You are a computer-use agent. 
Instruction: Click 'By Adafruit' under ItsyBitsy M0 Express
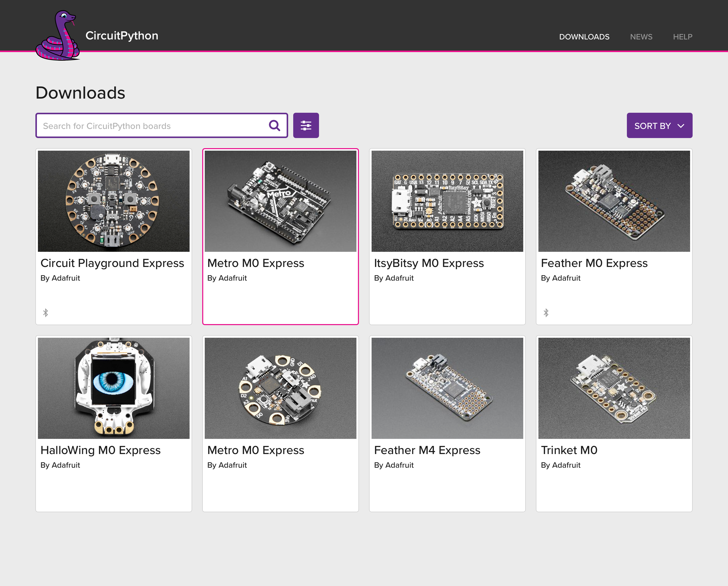[x=394, y=278]
